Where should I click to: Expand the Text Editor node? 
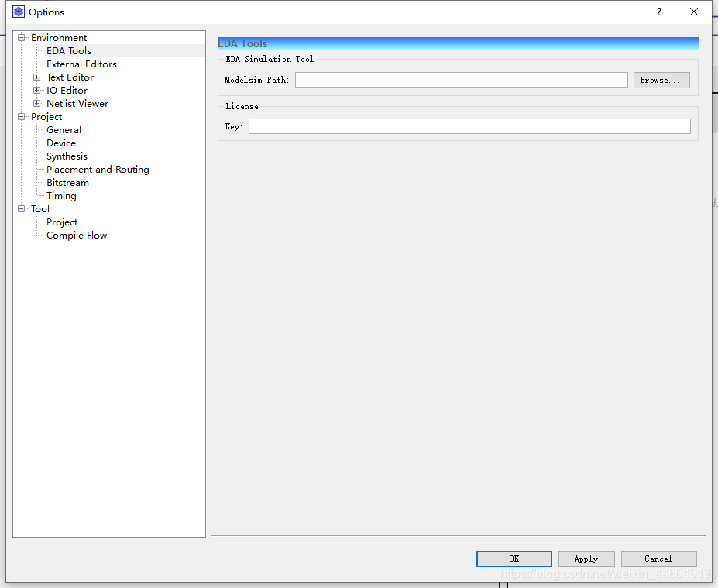36,77
